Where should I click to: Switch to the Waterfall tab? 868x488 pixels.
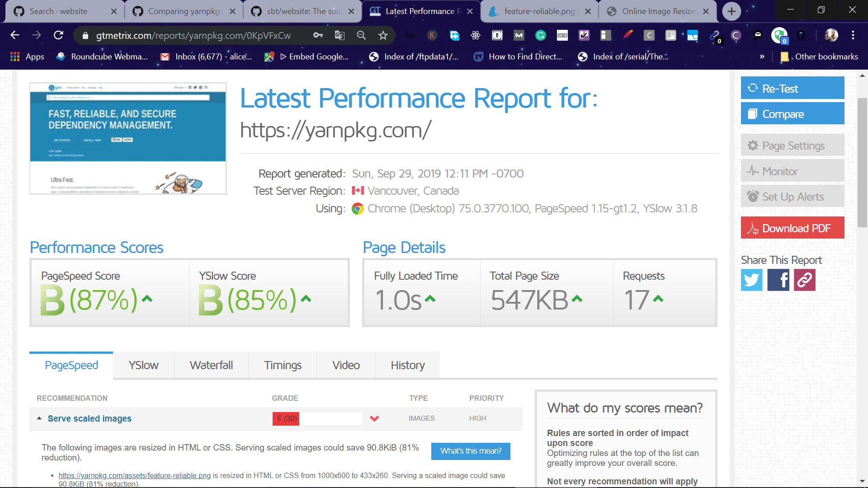(211, 365)
